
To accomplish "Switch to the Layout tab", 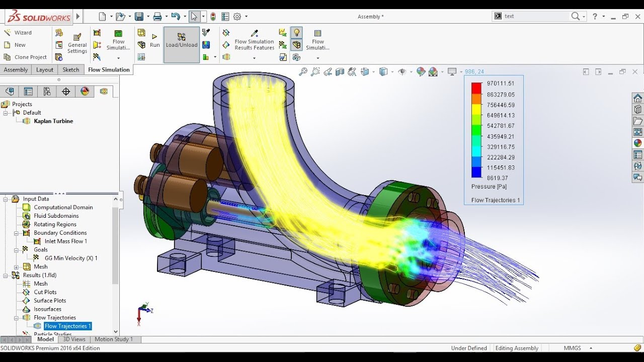I will 45,70.
